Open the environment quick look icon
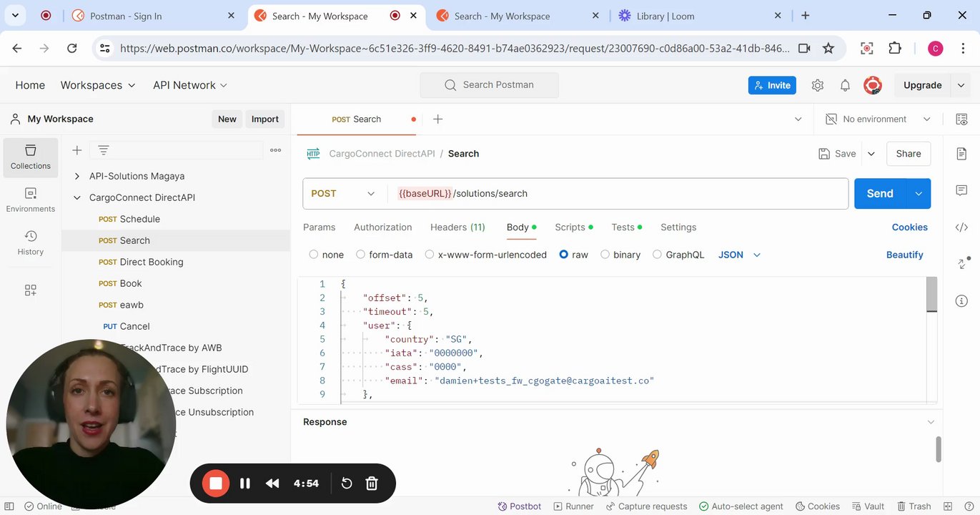This screenshot has height=515, width=980. coord(961,119)
